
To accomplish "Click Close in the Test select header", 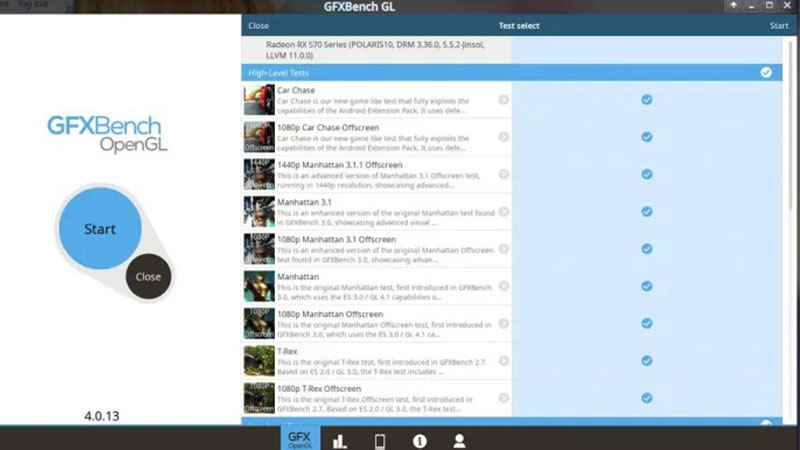I will click(x=259, y=26).
